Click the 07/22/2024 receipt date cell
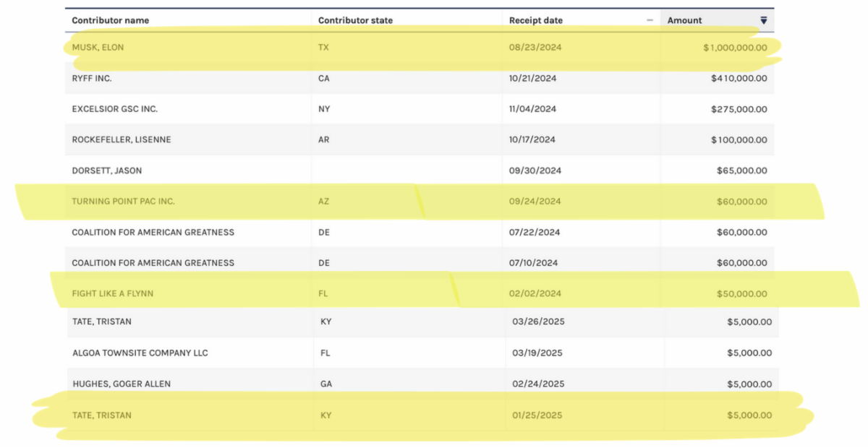The width and height of the screenshot is (868, 448). pos(532,233)
